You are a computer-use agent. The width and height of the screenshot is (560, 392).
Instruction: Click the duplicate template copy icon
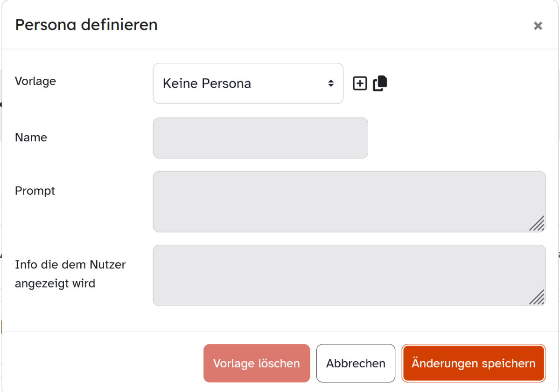click(x=380, y=83)
